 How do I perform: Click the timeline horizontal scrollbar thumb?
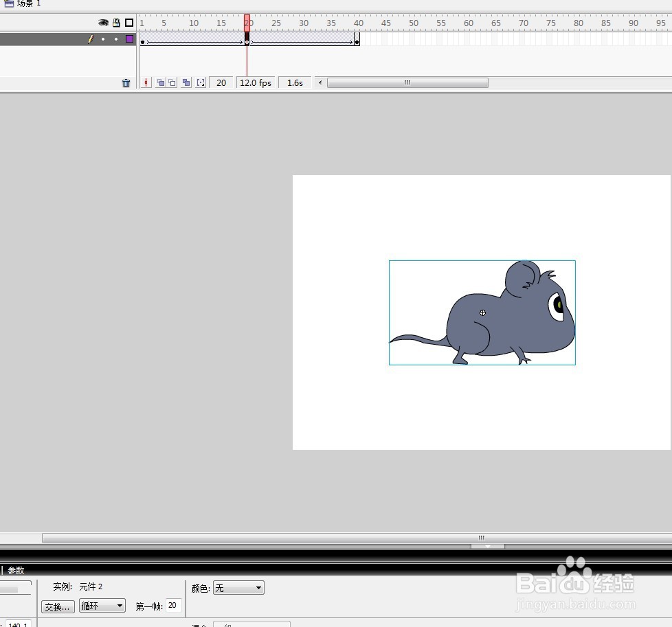click(407, 82)
